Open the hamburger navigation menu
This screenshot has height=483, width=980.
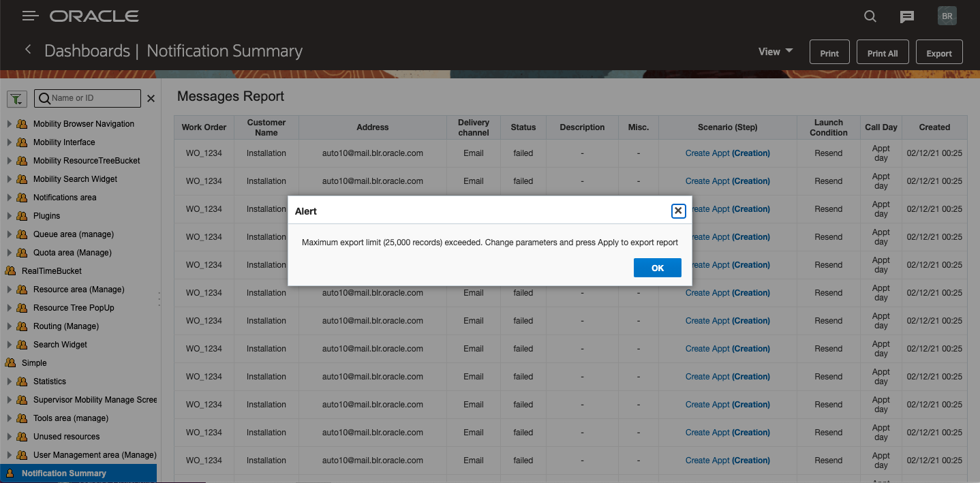[x=31, y=16]
